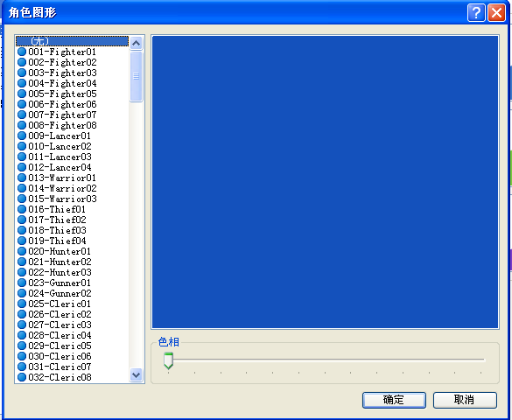Select the icon for 020-Hunter01

point(22,251)
